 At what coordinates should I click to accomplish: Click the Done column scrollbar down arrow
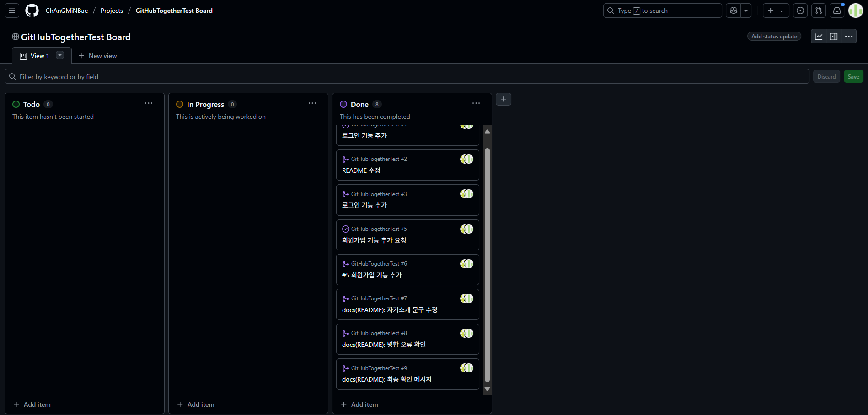click(488, 389)
